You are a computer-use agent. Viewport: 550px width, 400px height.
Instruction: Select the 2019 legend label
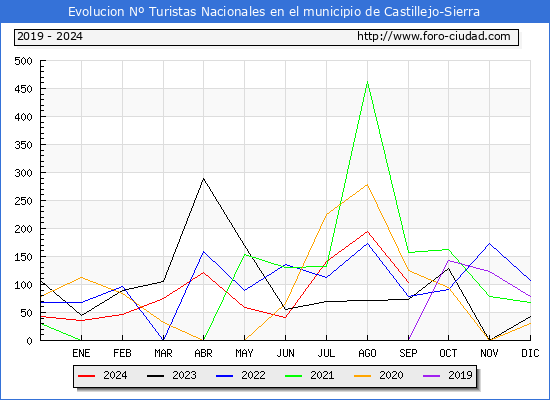460,375
